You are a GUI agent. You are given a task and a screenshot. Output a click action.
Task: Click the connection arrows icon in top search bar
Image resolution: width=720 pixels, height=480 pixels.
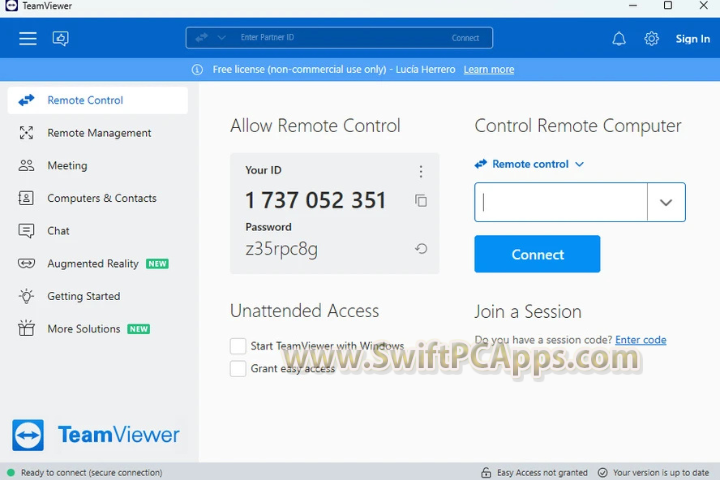coord(202,38)
